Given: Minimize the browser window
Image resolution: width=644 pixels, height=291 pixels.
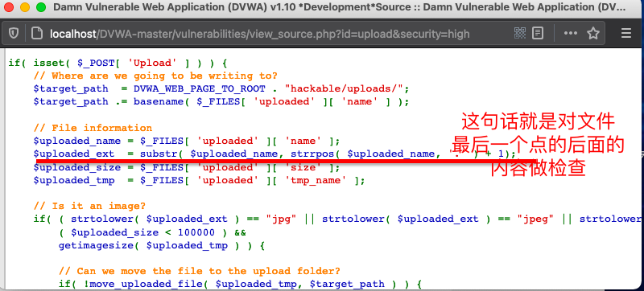Looking at the screenshot, I should pyautogui.click(x=25, y=7).
